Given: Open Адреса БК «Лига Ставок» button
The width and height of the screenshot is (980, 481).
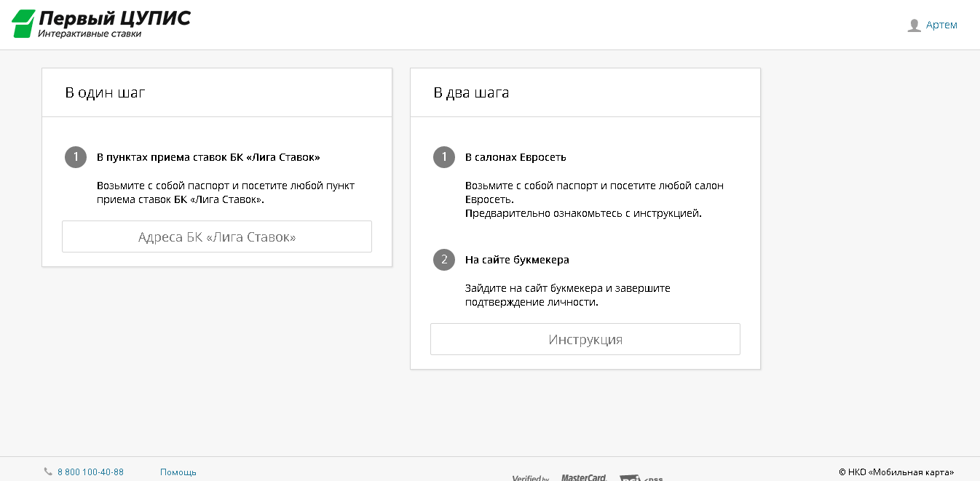Looking at the screenshot, I should [x=217, y=236].
